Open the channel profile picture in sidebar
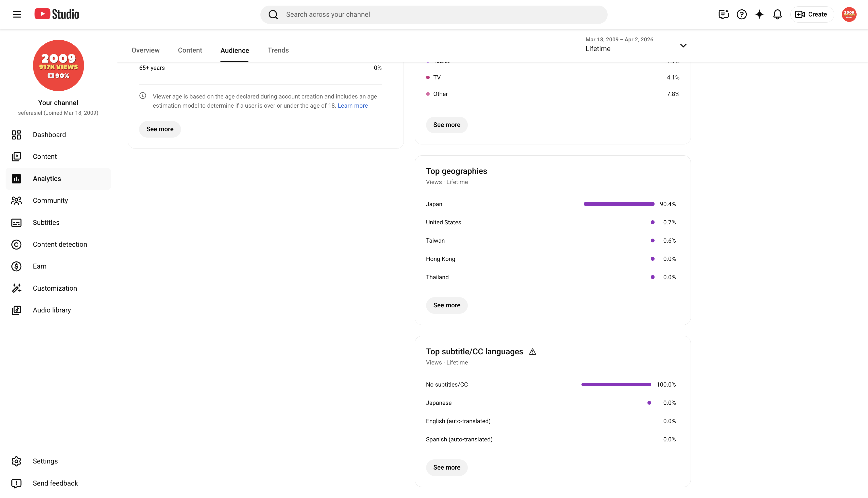 (x=58, y=65)
